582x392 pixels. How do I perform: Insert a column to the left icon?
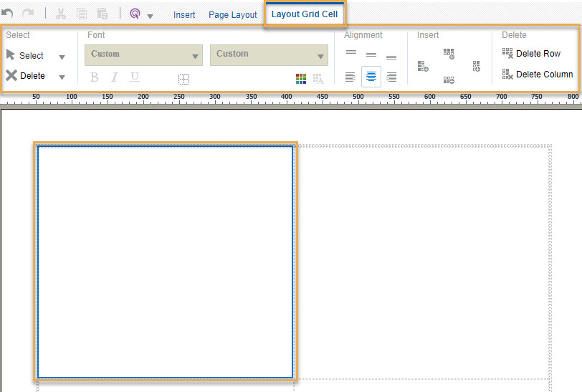coord(423,67)
